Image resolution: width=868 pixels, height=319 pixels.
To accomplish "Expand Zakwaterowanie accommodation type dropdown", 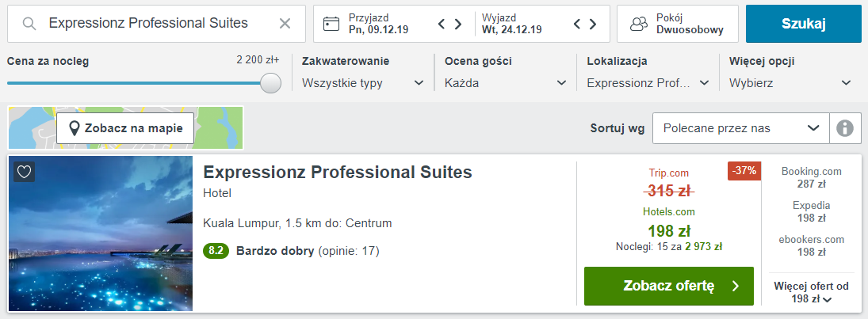I will click(363, 83).
